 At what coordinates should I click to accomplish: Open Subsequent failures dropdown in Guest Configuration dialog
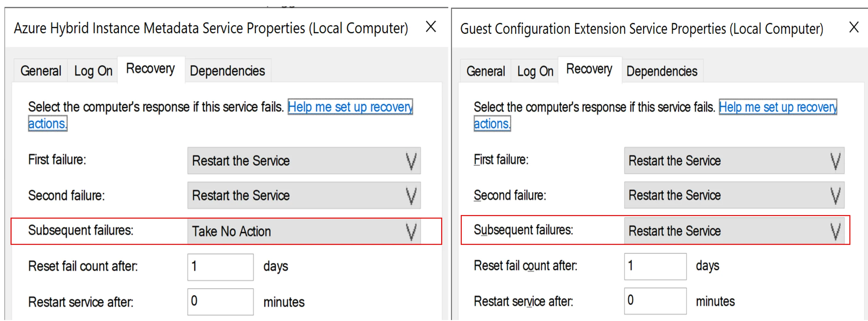(x=734, y=231)
